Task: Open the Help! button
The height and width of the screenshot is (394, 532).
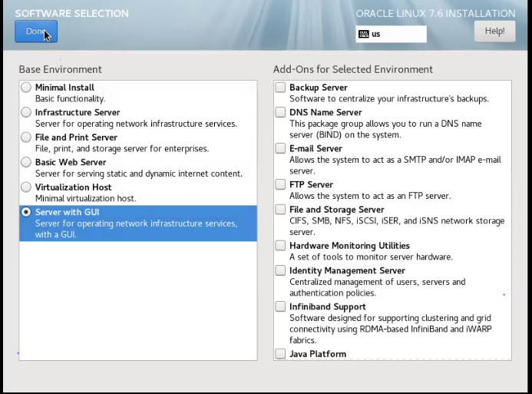Action: pos(494,31)
